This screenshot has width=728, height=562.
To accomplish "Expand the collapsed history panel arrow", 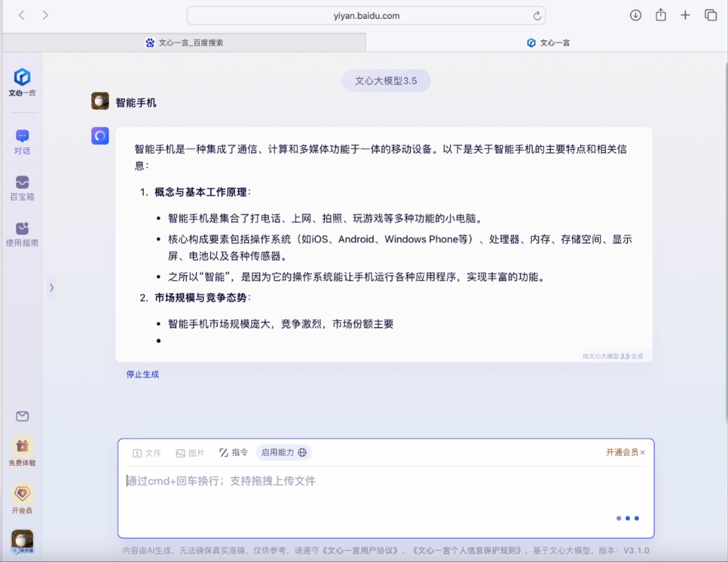I will pos(51,288).
